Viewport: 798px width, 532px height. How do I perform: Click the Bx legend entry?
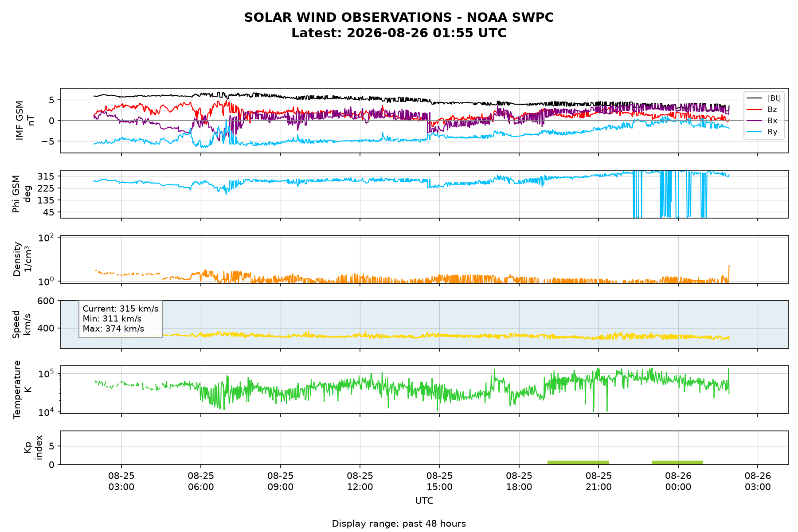click(762, 121)
